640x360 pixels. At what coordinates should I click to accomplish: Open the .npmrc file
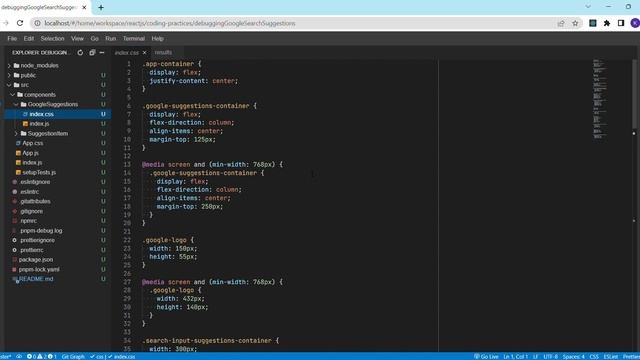[x=29, y=221]
